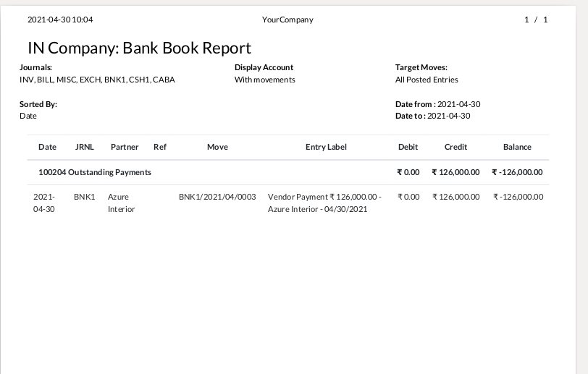The image size is (588, 374).
Task: Click the Ref column header
Action: [160, 147]
